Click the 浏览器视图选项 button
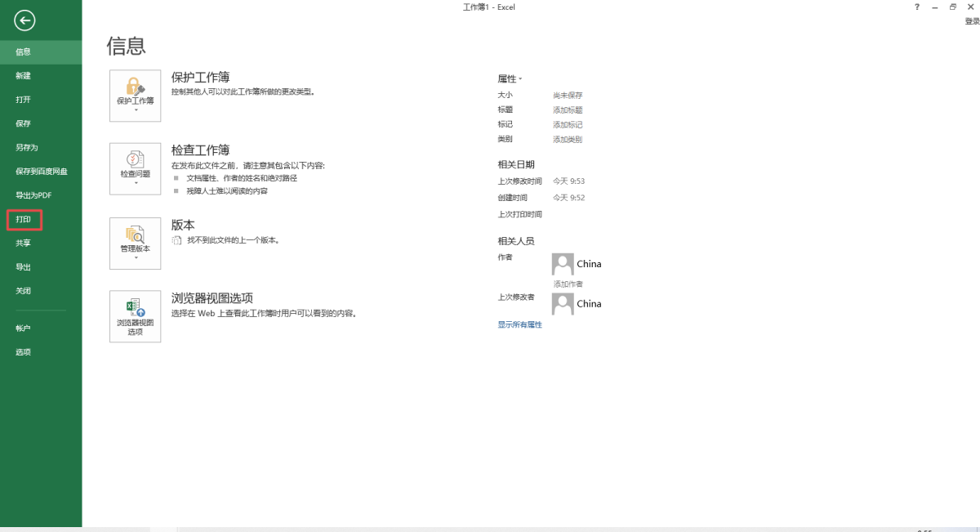The height and width of the screenshot is (532, 980). [x=135, y=316]
